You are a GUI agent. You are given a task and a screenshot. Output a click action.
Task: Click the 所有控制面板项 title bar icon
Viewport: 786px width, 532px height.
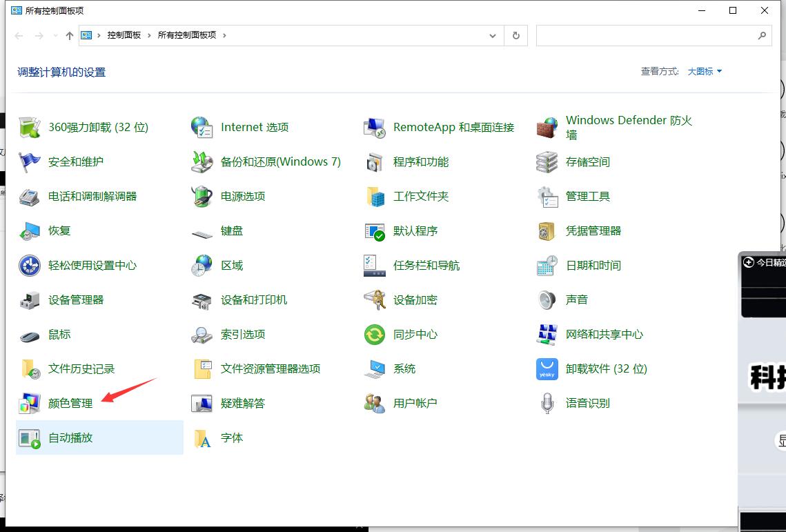17,10
